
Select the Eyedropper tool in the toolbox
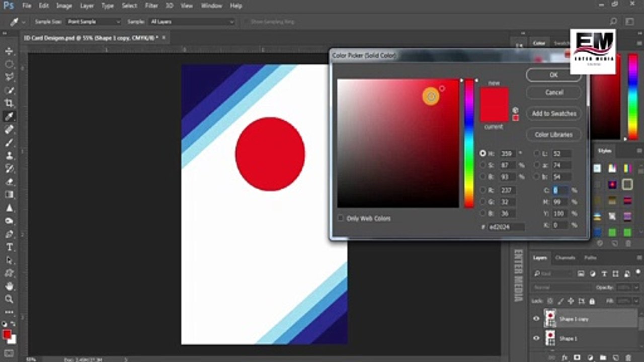[9, 117]
